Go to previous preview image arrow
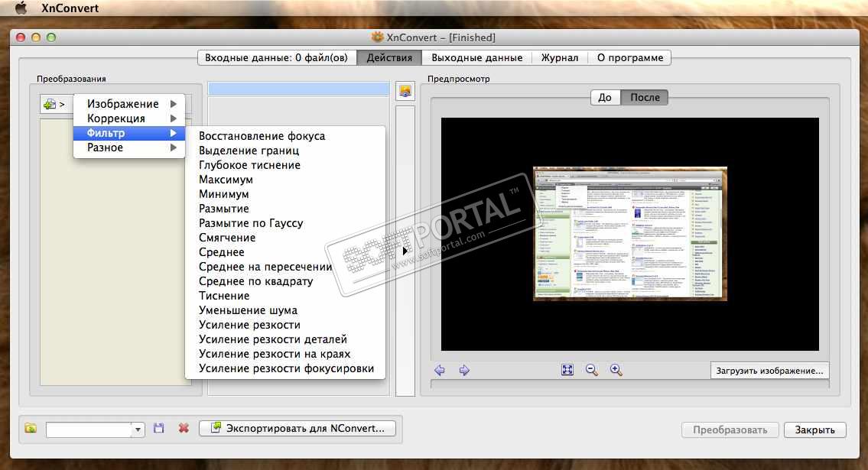This screenshot has height=470, width=868. pyautogui.click(x=440, y=371)
